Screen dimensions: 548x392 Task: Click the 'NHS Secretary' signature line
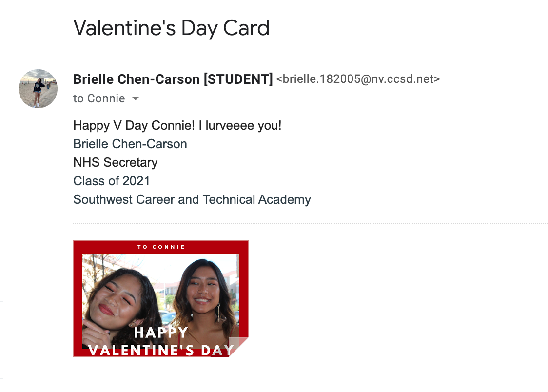pos(116,162)
